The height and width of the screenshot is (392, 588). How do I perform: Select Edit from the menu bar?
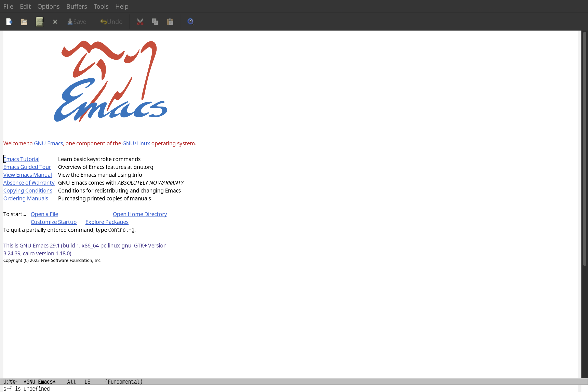coord(25,6)
